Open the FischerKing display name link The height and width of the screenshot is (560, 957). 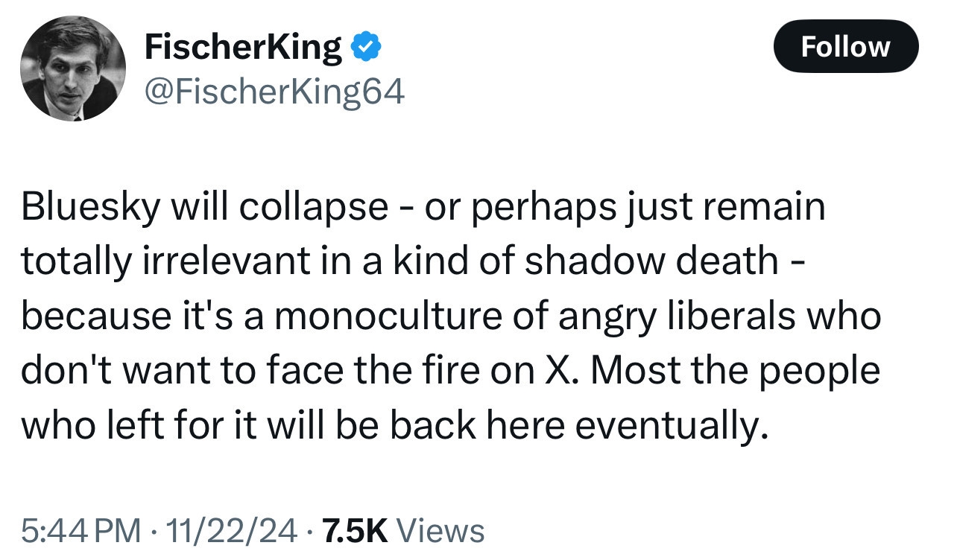243,48
